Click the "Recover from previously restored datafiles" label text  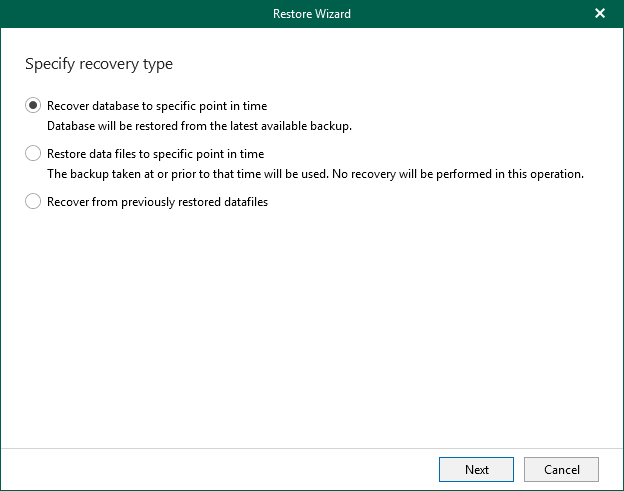pyautogui.click(x=157, y=202)
